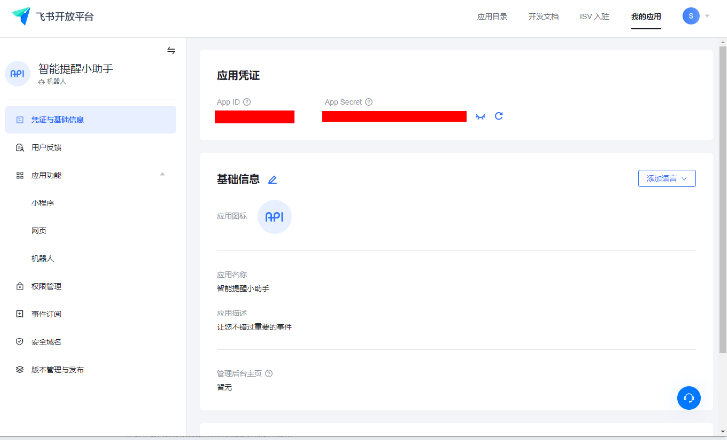The width and height of the screenshot is (727, 440).
Task: Click the page vertical scrollbar
Action: tap(722, 200)
